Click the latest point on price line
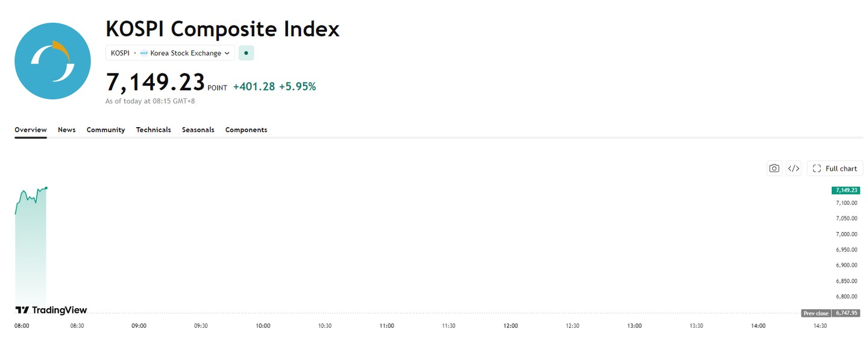 (46, 187)
